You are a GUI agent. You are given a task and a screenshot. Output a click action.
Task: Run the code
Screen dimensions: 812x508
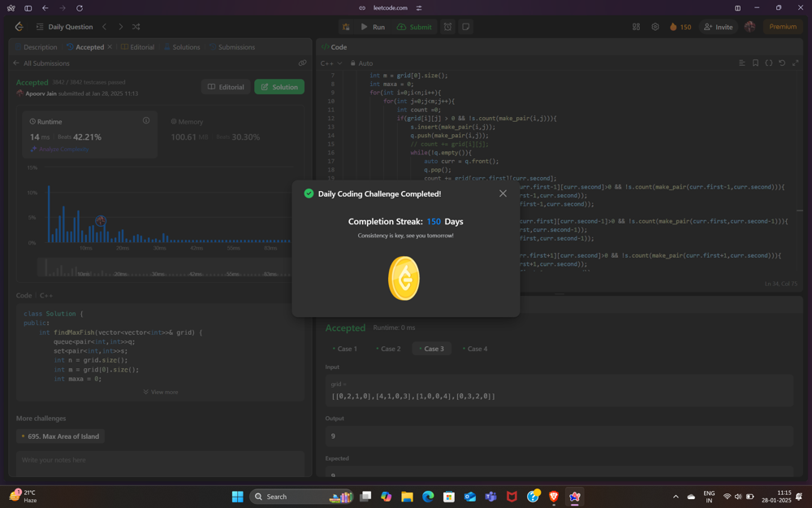pyautogui.click(x=373, y=27)
